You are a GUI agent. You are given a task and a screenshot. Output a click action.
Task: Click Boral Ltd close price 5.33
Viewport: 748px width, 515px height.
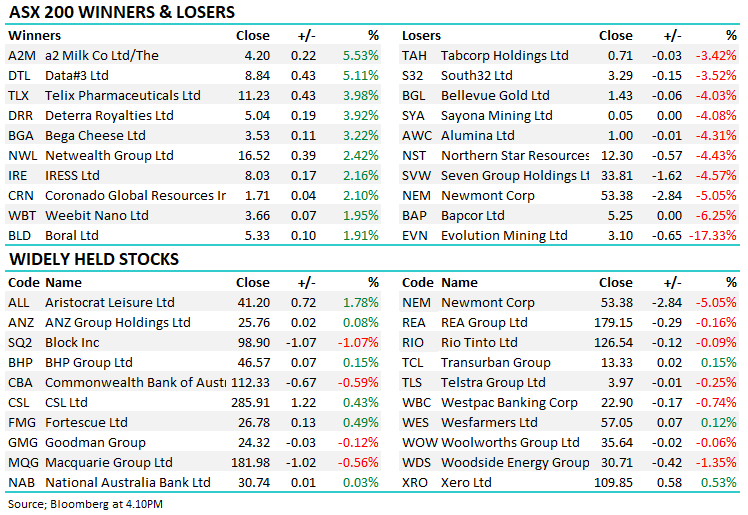[x=257, y=236]
